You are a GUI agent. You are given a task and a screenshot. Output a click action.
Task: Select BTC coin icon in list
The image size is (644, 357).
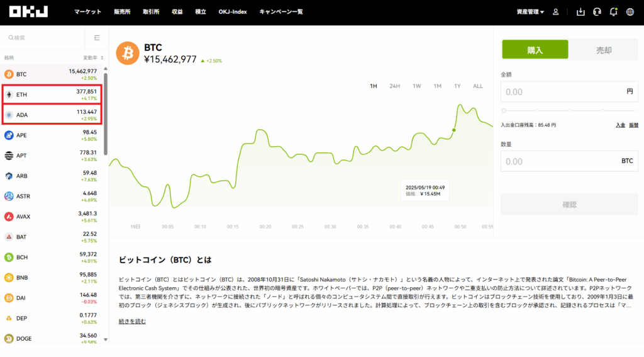tap(9, 74)
